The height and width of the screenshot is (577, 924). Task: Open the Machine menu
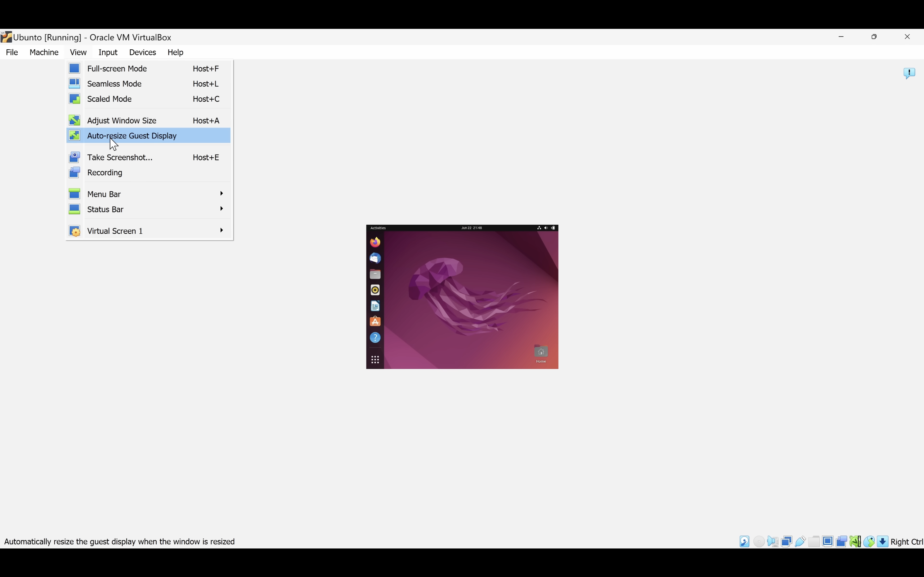pos(44,52)
